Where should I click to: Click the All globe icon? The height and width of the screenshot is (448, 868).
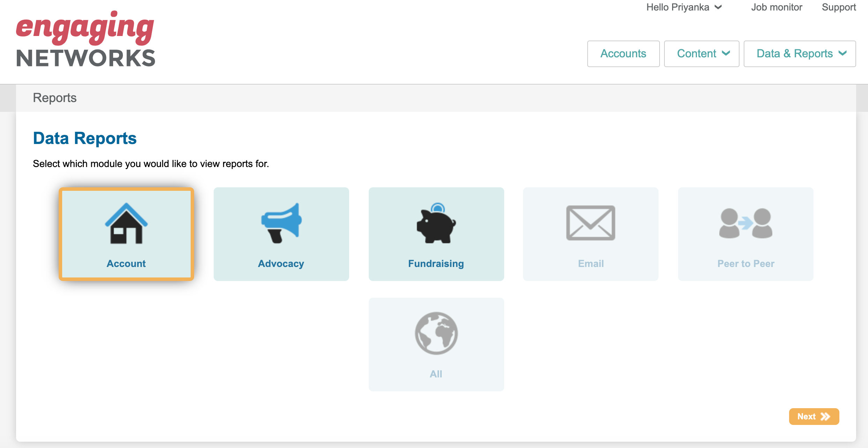[436, 333]
